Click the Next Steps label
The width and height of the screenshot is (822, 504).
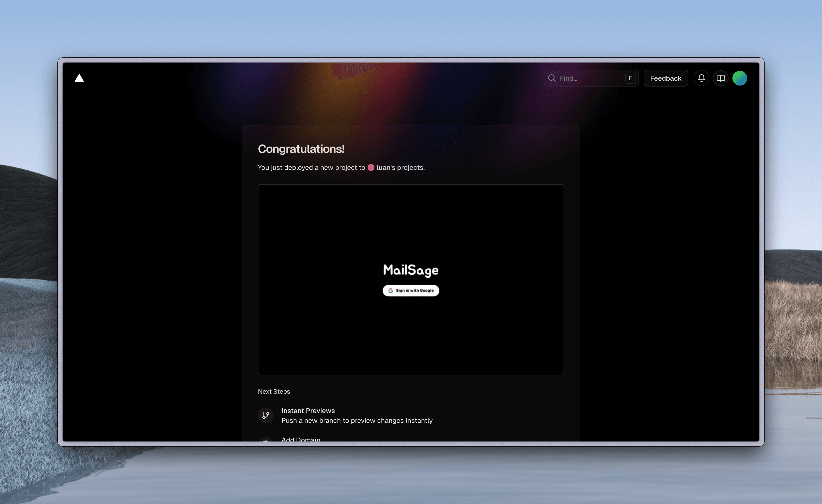coord(274,391)
